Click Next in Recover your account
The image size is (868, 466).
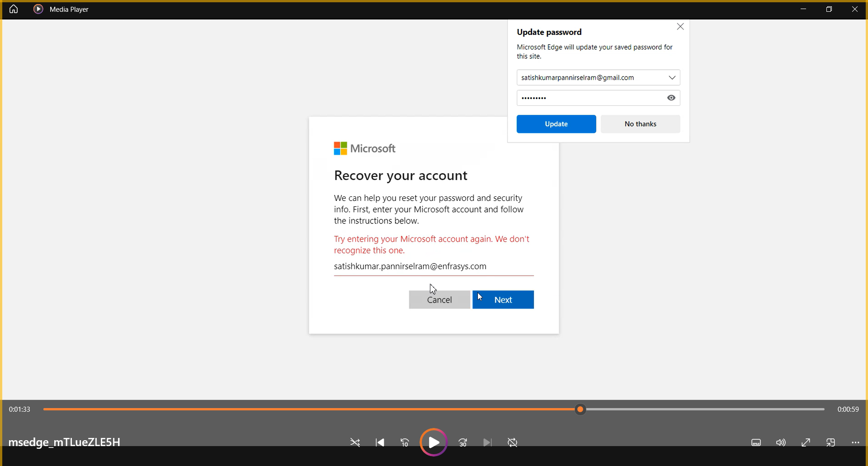[x=503, y=300]
